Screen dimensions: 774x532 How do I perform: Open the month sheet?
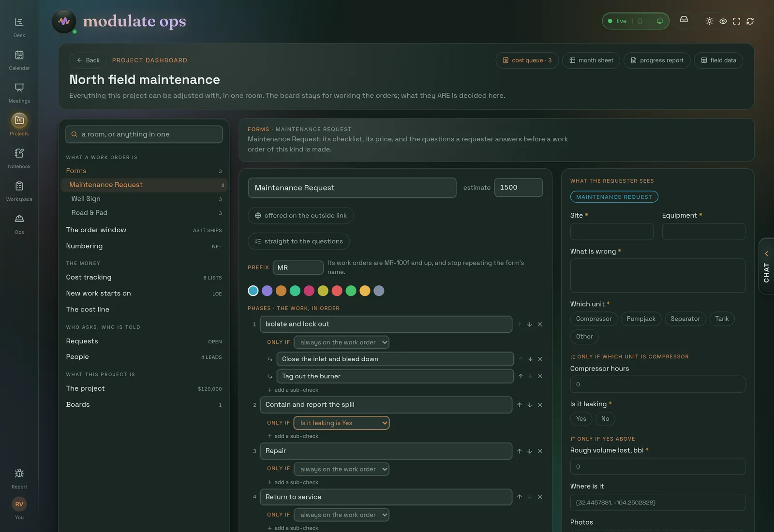click(591, 60)
